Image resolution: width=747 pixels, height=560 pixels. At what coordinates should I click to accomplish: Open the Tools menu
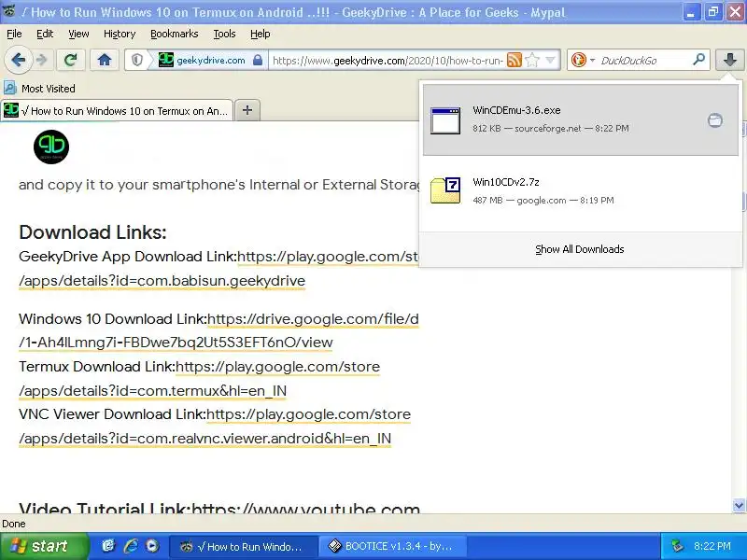224,34
